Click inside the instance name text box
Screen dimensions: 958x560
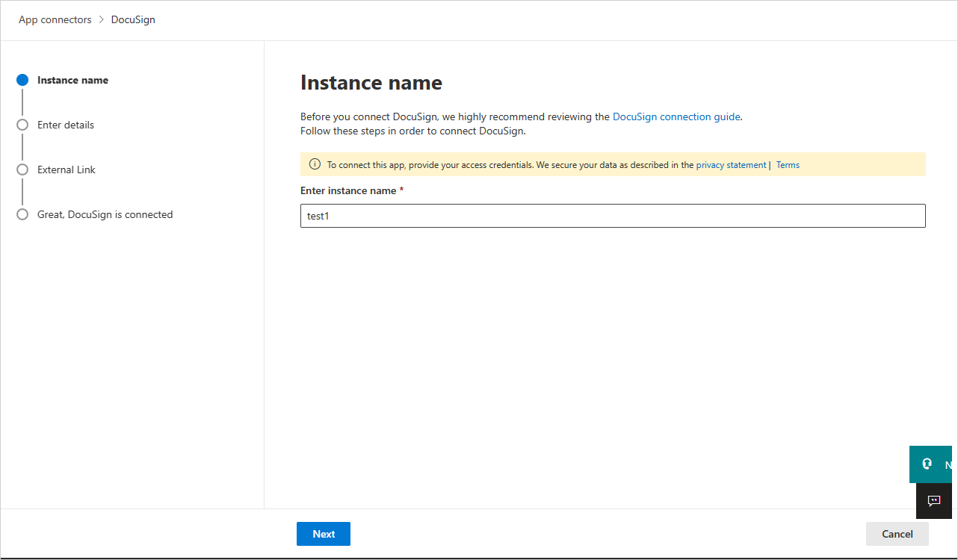point(613,216)
